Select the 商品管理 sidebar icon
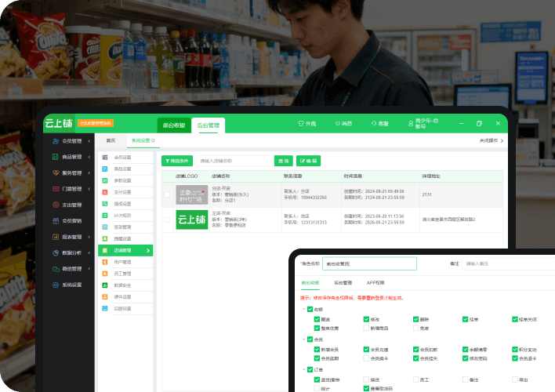The height and width of the screenshot is (392, 555). [56, 157]
